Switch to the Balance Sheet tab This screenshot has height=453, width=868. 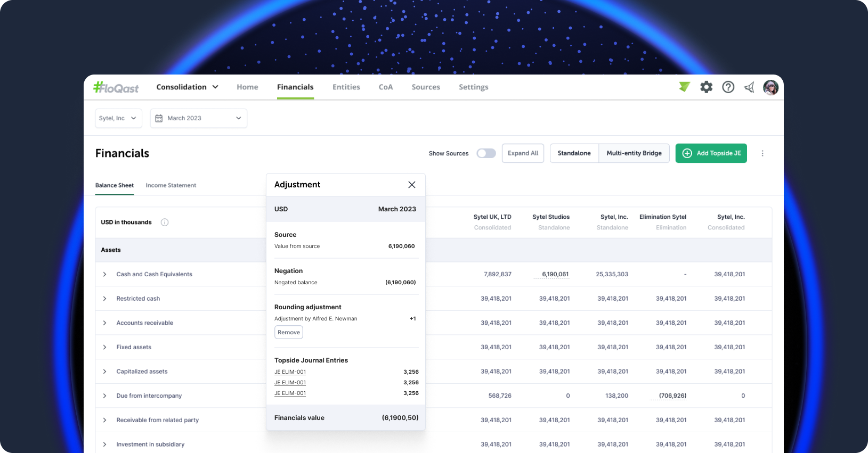pos(115,185)
